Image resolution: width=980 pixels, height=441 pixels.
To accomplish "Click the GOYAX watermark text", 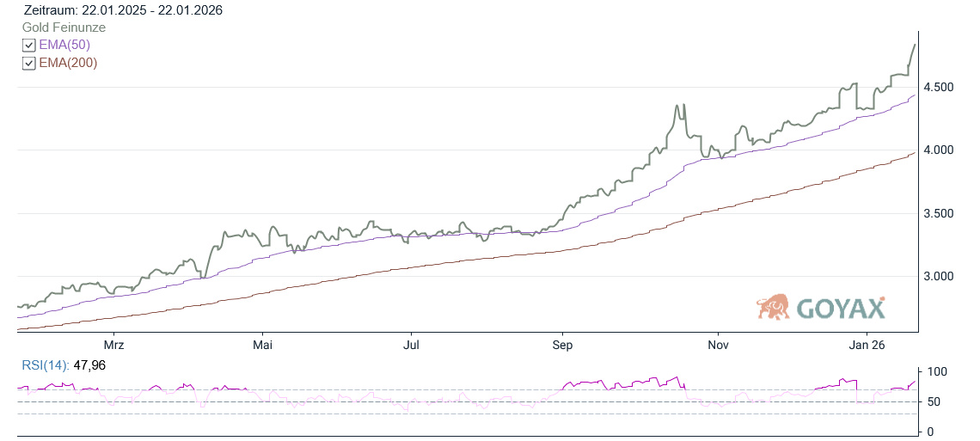I will 841,308.
